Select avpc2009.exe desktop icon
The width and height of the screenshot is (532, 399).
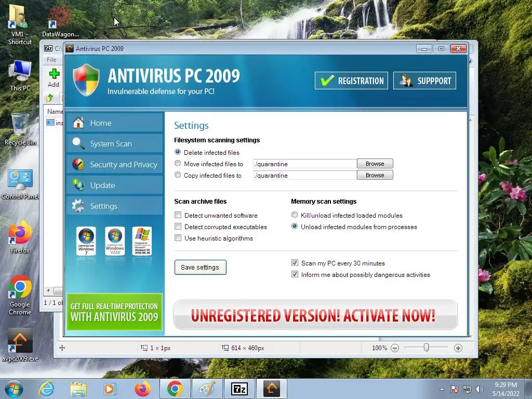tap(20, 344)
